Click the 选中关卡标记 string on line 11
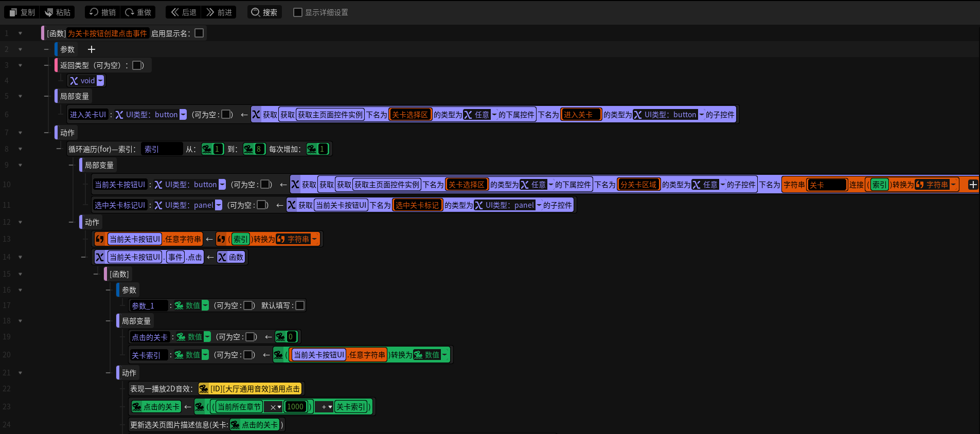Viewport: 980px width, 434px height. [417, 205]
